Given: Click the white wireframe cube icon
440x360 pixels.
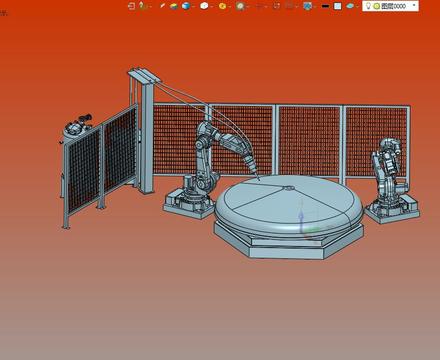Looking at the screenshot, I should pyautogui.click(x=204, y=6).
